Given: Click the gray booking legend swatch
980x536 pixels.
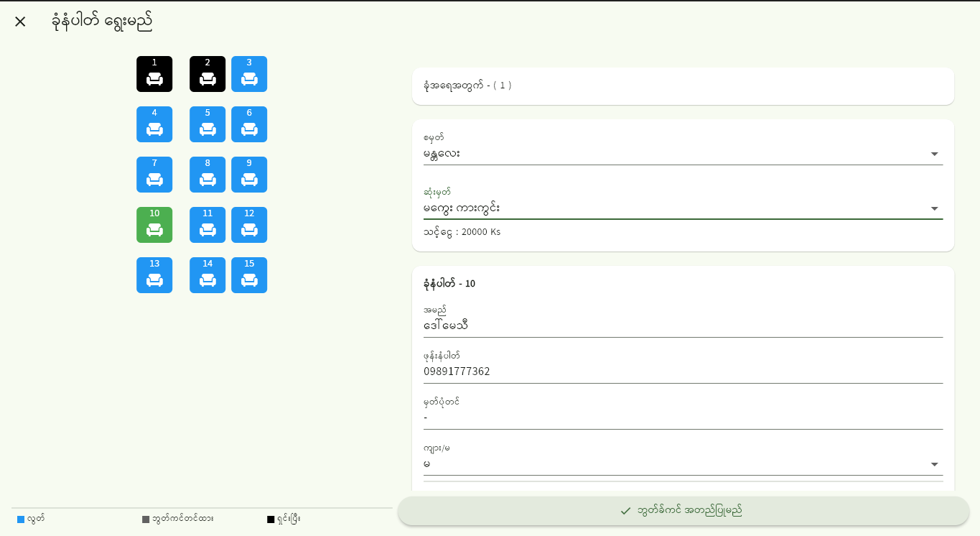Looking at the screenshot, I should (x=146, y=519).
